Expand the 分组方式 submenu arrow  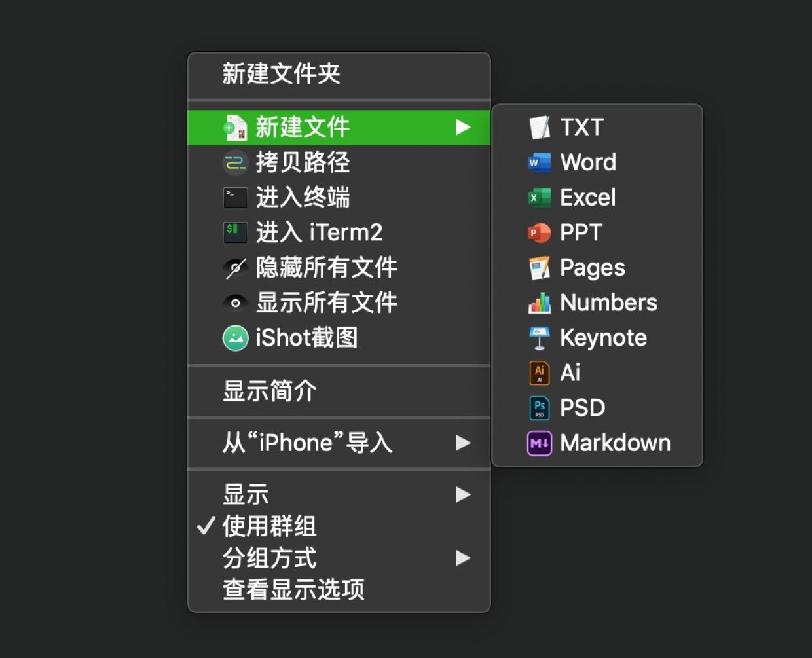[463, 558]
